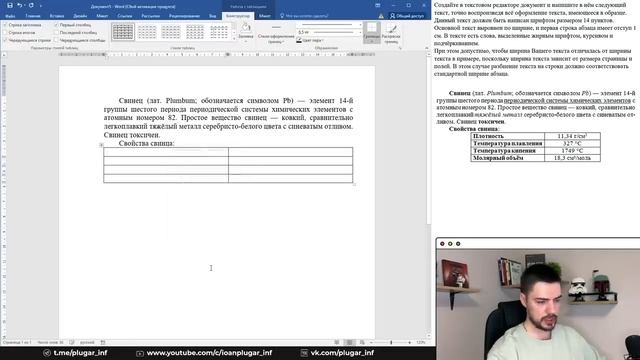Open the Вставка tab
Image resolution: width=640 pixels, height=360 pixels.
[x=57, y=16]
